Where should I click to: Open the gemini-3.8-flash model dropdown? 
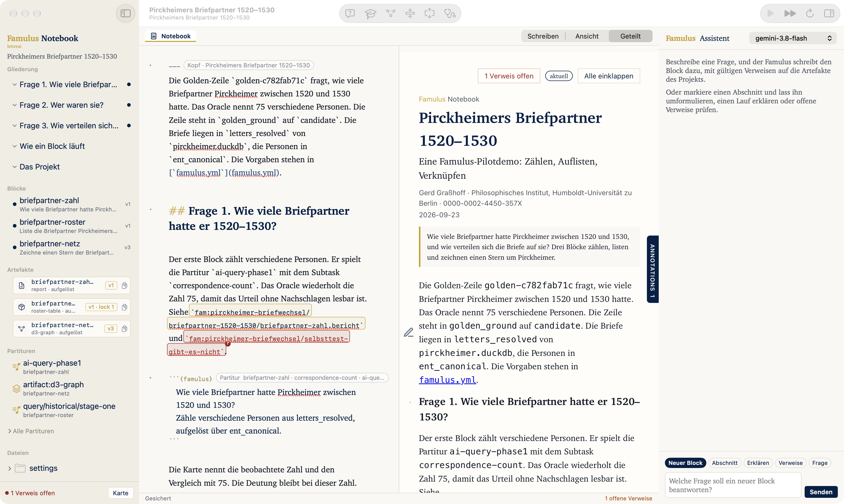pyautogui.click(x=793, y=38)
